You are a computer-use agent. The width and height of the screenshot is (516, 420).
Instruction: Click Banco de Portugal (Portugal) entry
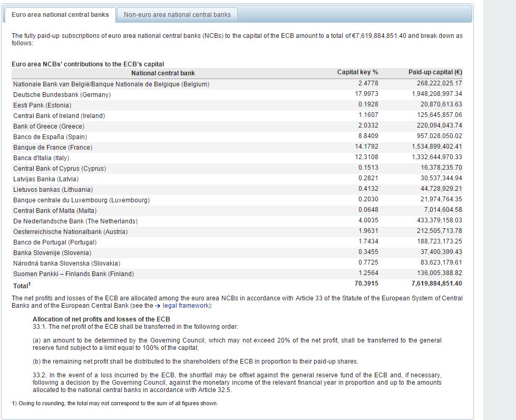(x=55, y=242)
